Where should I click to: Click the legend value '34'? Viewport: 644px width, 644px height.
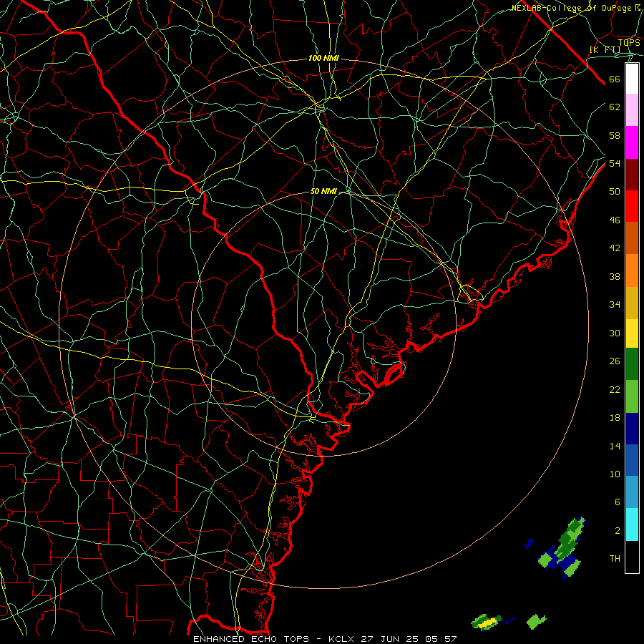(x=615, y=305)
